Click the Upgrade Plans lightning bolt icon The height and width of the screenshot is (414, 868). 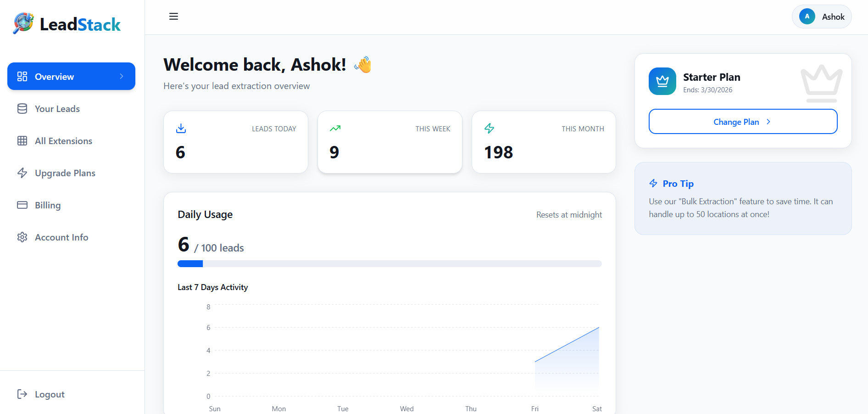[22, 173]
